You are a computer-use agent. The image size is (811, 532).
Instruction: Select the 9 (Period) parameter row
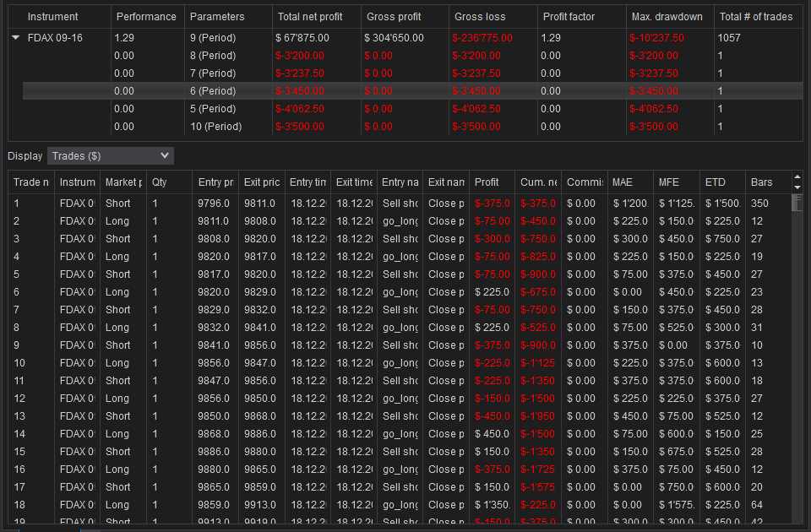(x=413, y=38)
